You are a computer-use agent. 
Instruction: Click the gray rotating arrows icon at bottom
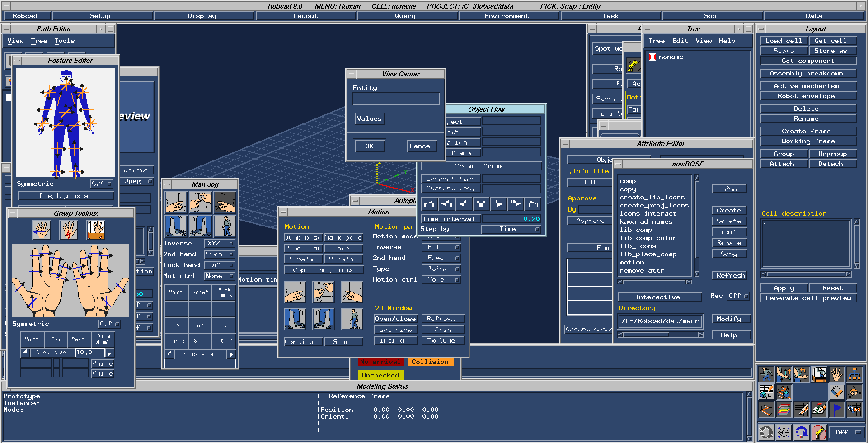pyautogui.click(x=766, y=433)
